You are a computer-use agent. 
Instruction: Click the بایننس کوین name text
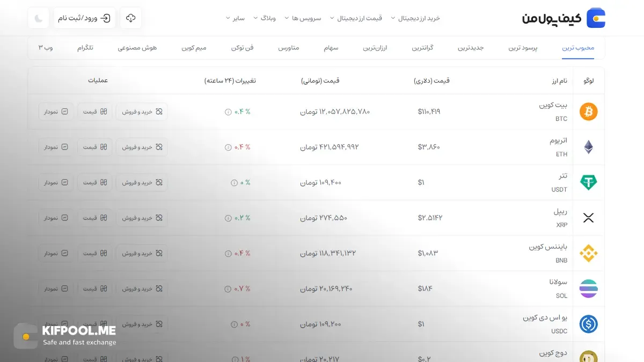548,247
